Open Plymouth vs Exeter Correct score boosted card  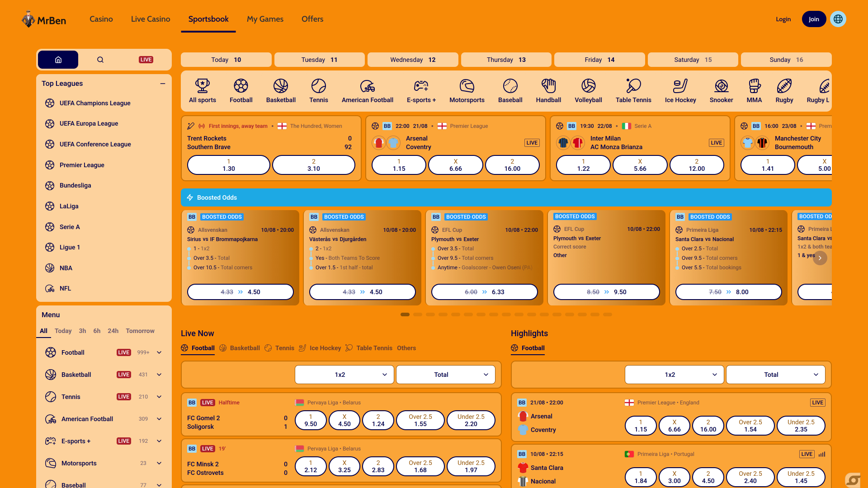tap(606, 258)
